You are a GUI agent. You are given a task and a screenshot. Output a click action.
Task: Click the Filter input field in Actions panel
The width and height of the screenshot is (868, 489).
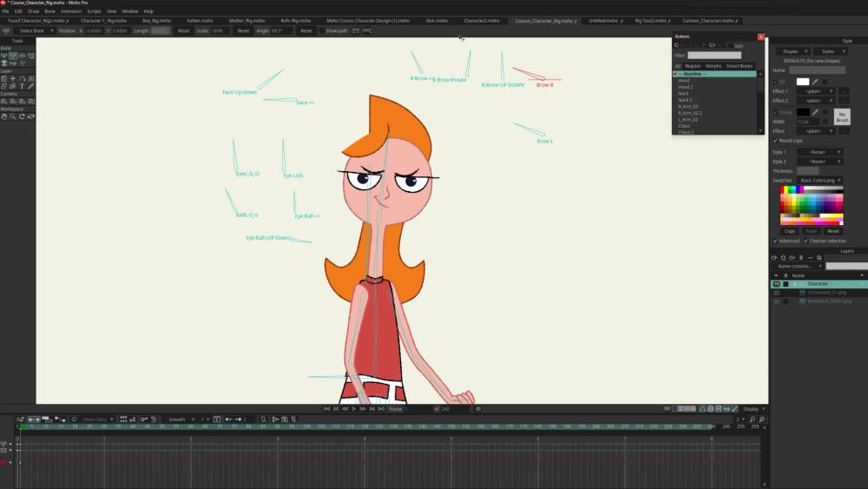[714, 56]
